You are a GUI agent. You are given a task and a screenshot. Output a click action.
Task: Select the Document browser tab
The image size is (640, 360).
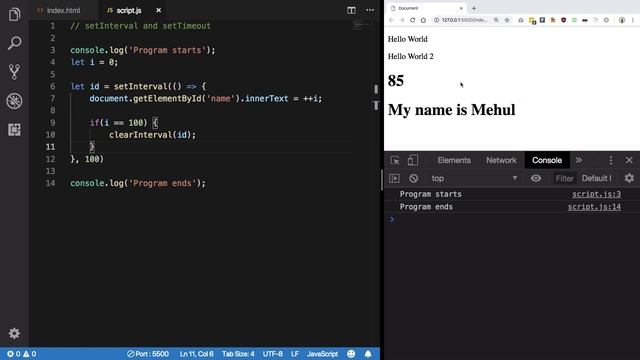[427, 8]
